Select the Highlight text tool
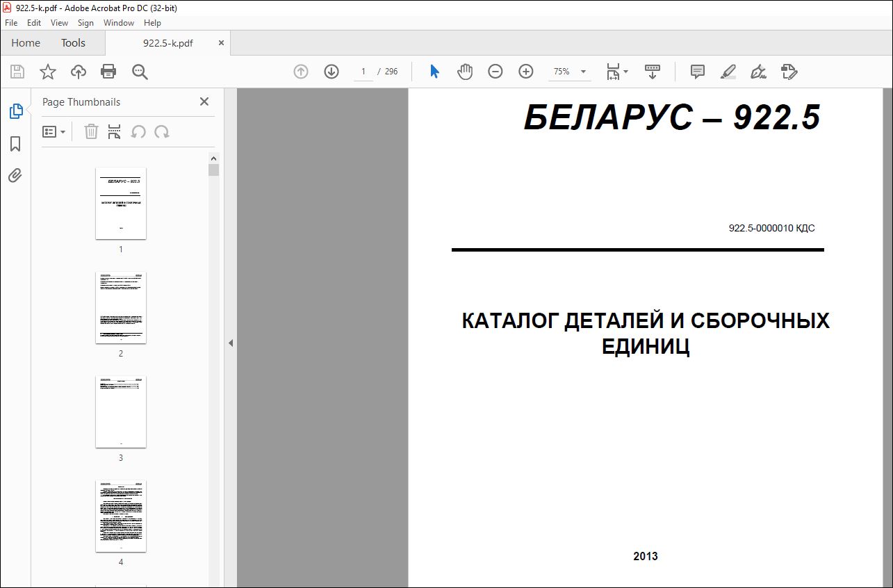 click(728, 72)
